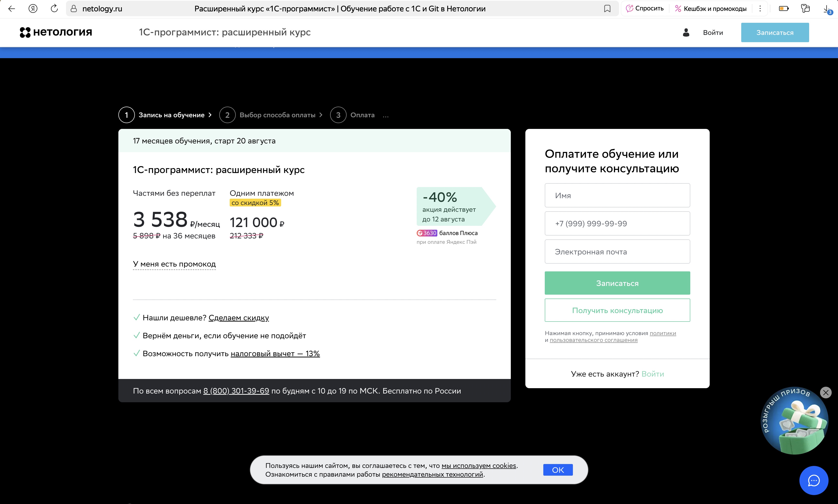Click the green Записаться form button
This screenshot has height=504, width=838.
[x=617, y=283]
